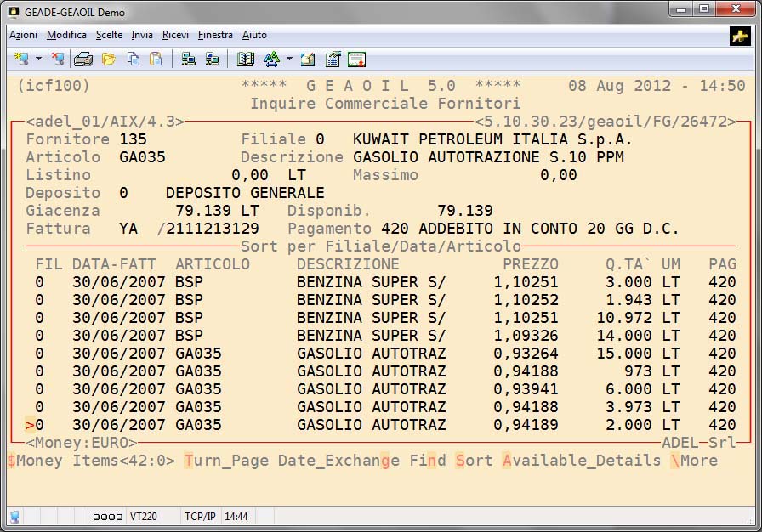Open the new connection dropdown arrow
The image size is (762, 532).
click(38, 59)
